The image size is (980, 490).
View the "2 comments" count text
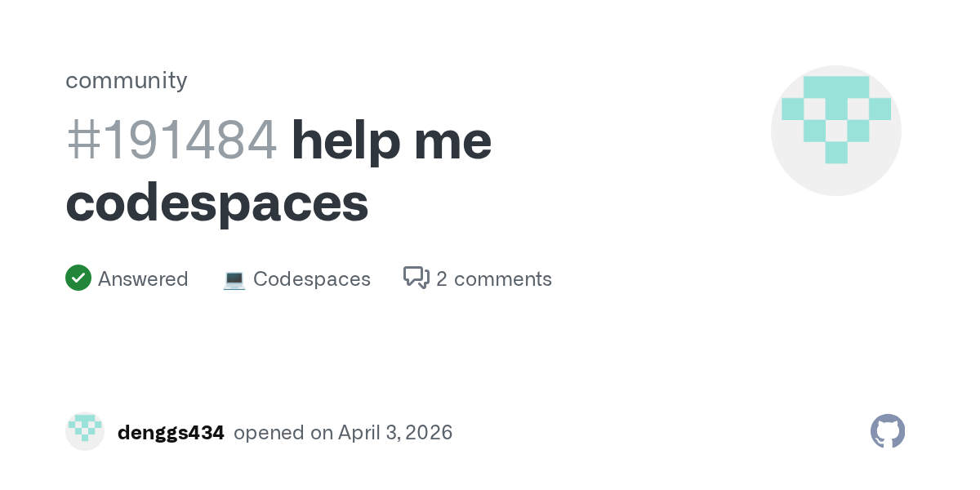(494, 279)
